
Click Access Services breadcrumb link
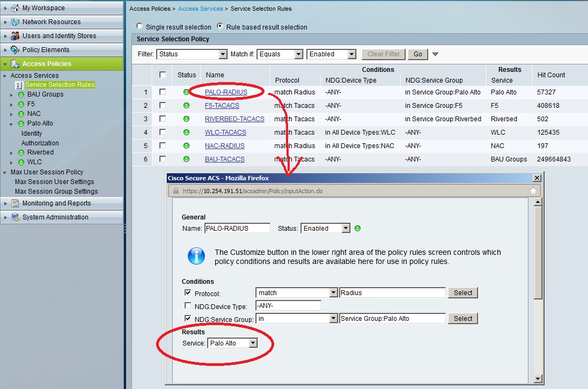[201, 9]
